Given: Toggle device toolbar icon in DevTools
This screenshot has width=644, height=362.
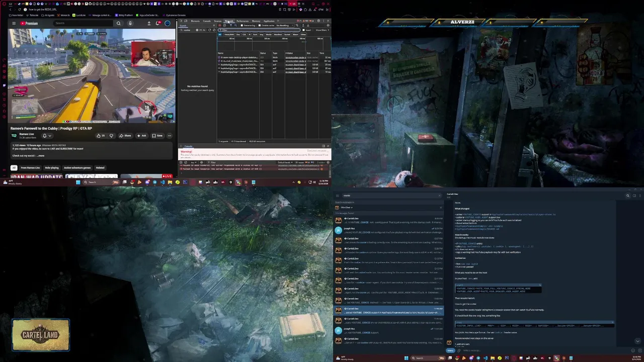Looking at the screenshot, I should tap(186, 21).
